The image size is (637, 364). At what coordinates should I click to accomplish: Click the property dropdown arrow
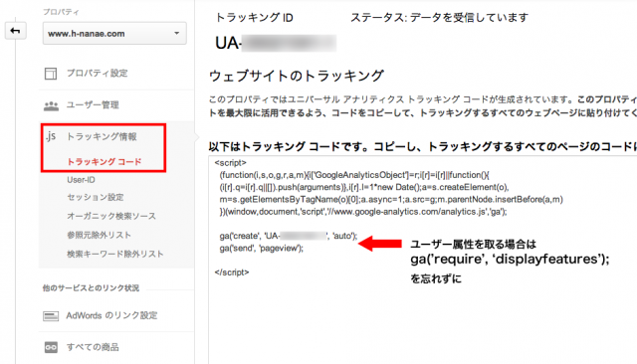[x=177, y=33]
